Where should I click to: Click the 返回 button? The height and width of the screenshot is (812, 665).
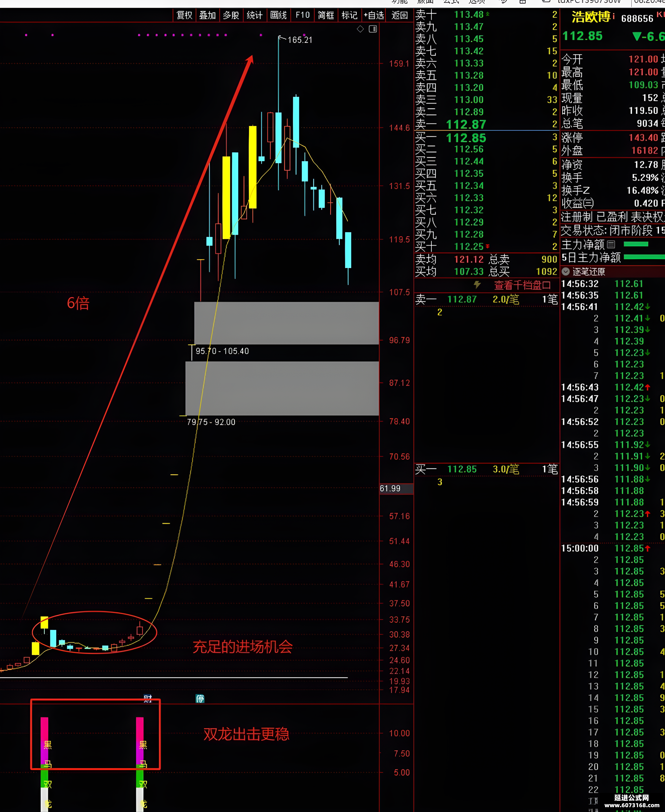[x=399, y=15]
